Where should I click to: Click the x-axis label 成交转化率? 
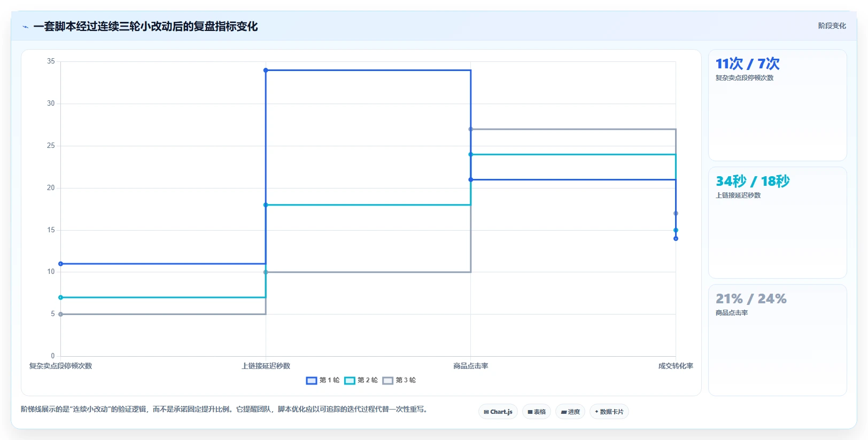(676, 366)
